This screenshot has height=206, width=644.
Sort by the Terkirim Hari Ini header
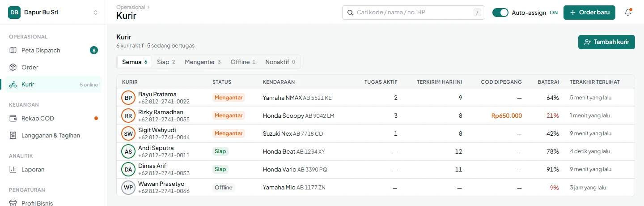(439, 82)
